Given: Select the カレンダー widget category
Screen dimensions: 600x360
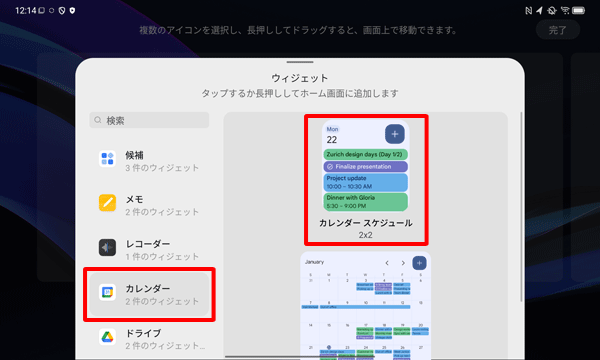Looking at the screenshot, I should (x=149, y=295).
